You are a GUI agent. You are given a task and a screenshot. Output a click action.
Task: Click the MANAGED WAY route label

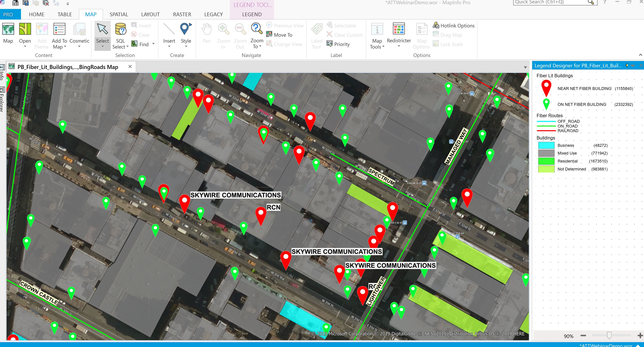coord(456,146)
